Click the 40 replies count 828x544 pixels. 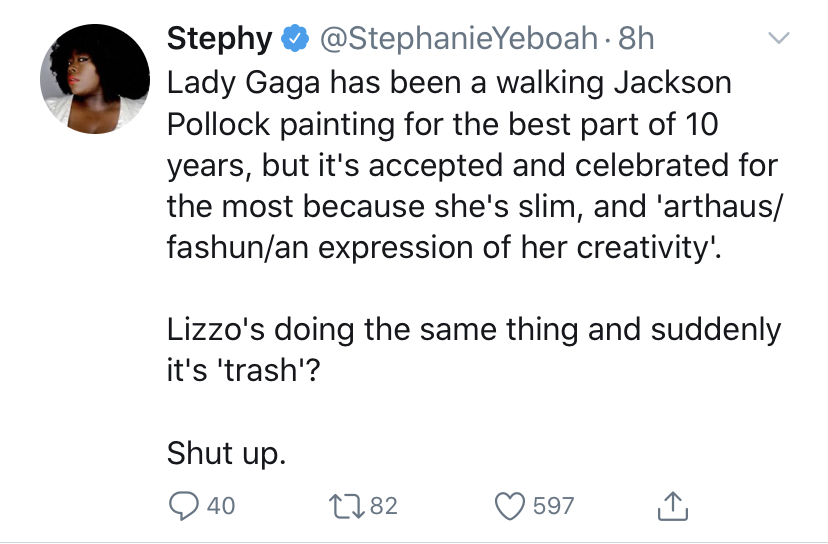tap(221, 505)
